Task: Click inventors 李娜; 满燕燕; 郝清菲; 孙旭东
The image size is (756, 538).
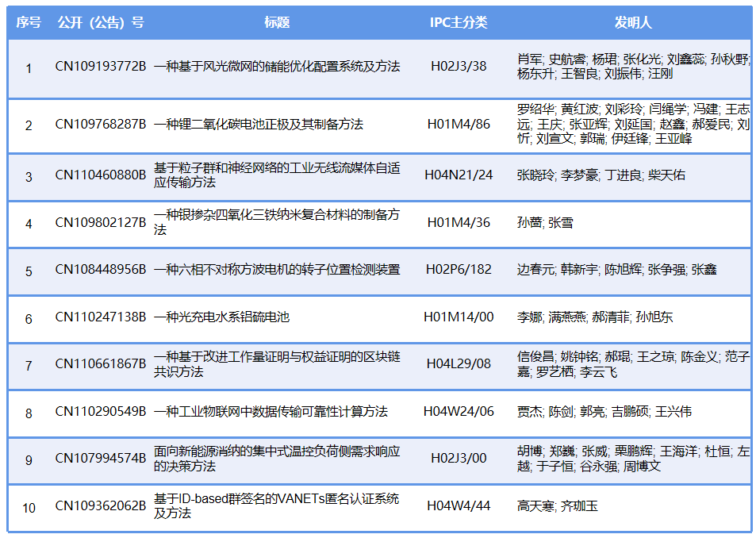Action: [x=594, y=317]
